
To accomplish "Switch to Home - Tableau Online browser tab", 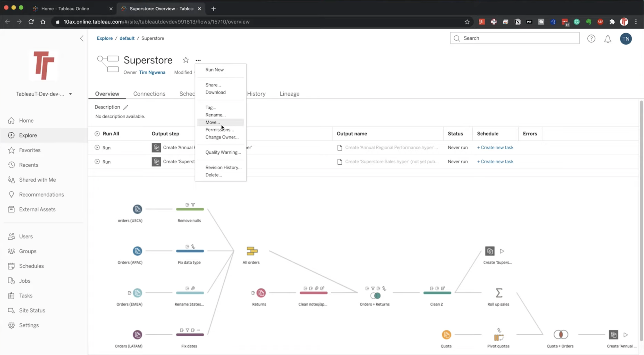I will [73, 9].
